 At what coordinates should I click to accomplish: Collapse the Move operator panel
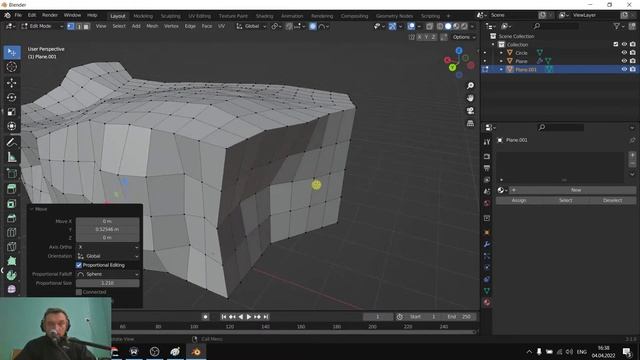click(x=32, y=209)
